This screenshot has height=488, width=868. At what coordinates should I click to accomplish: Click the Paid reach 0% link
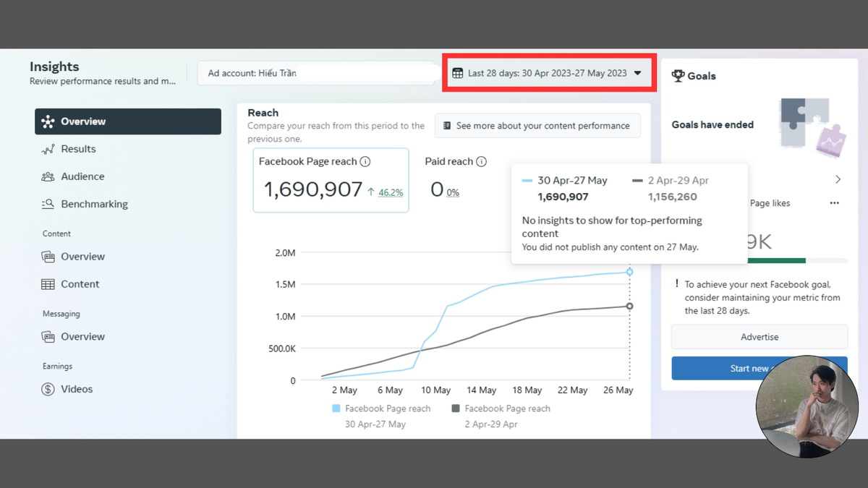click(x=453, y=192)
